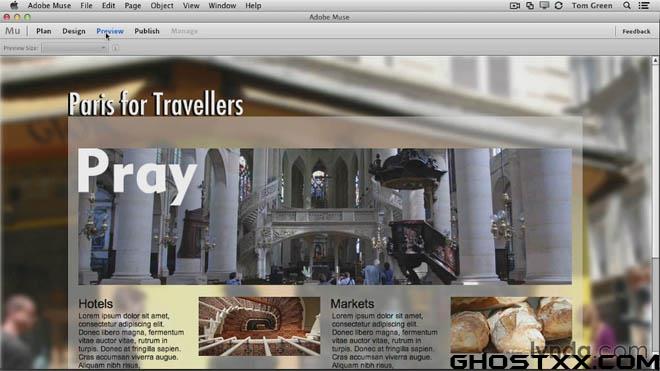Open Spotlight search magnifier
The image size is (660, 371).
point(627,5)
